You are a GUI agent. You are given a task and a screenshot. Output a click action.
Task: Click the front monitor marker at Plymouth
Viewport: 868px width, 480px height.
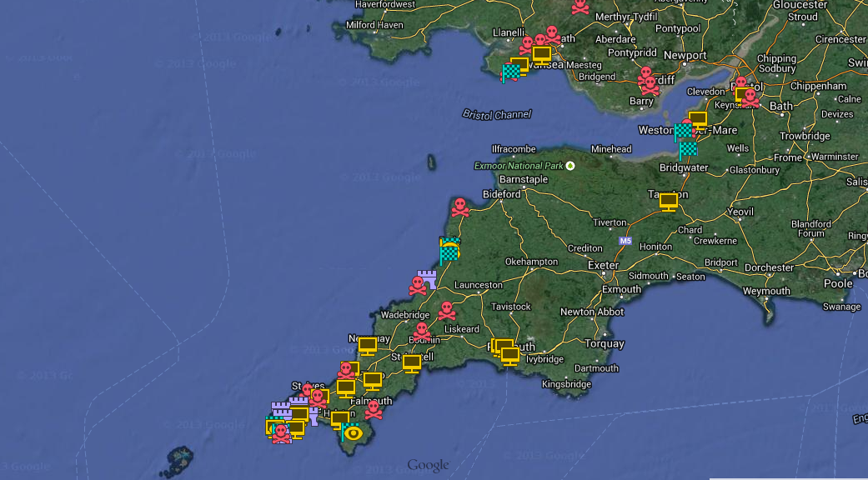coord(509,356)
